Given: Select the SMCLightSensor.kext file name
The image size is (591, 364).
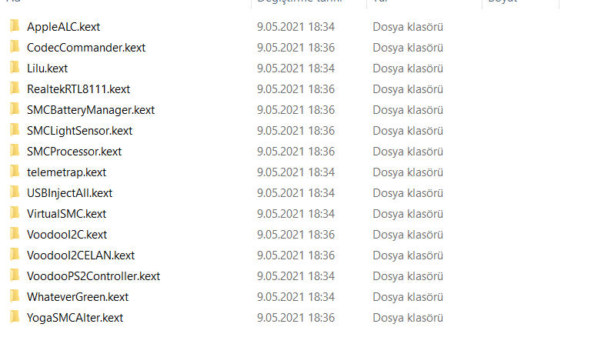Looking at the screenshot, I should point(79,131).
